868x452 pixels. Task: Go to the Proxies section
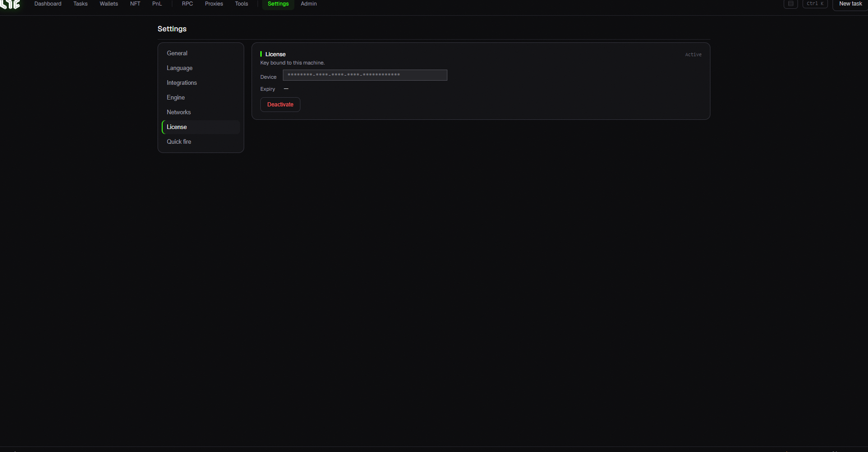[214, 4]
